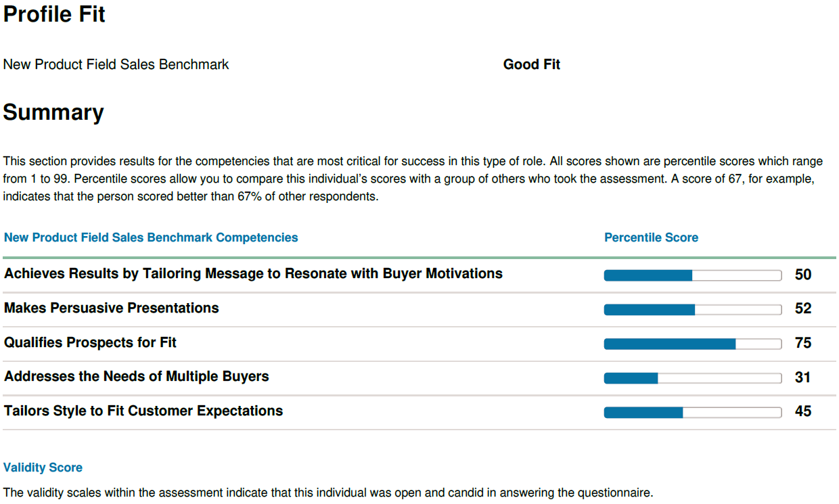Screen dimensions: 839x504
Task: Select Addresses the Needs of Multiple Buyers
Action: [x=137, y=377]
